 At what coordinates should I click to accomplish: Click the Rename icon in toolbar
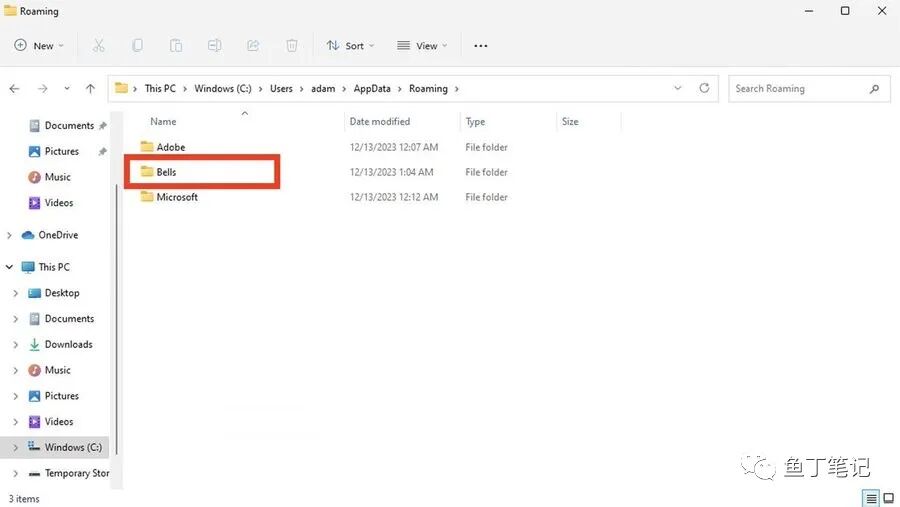[215, 45]
